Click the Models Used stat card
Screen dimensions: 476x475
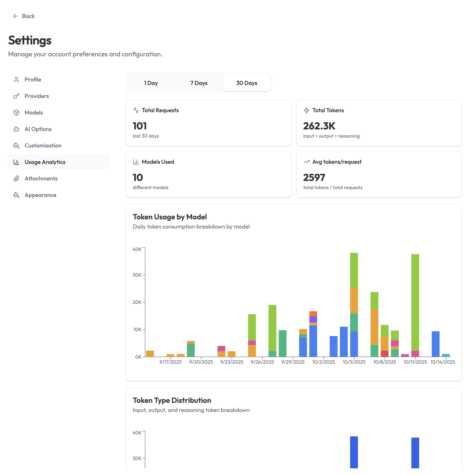pyautogui.click(x=208, y=174)
